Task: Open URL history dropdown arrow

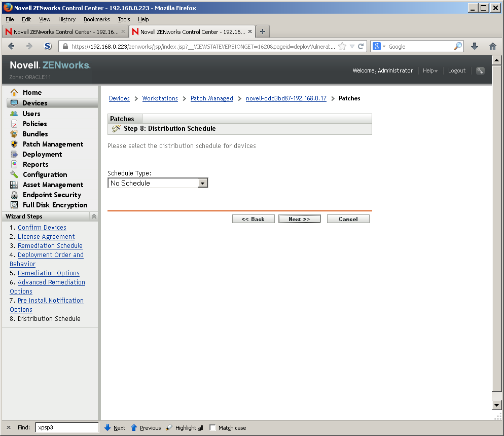Action: 352,46
